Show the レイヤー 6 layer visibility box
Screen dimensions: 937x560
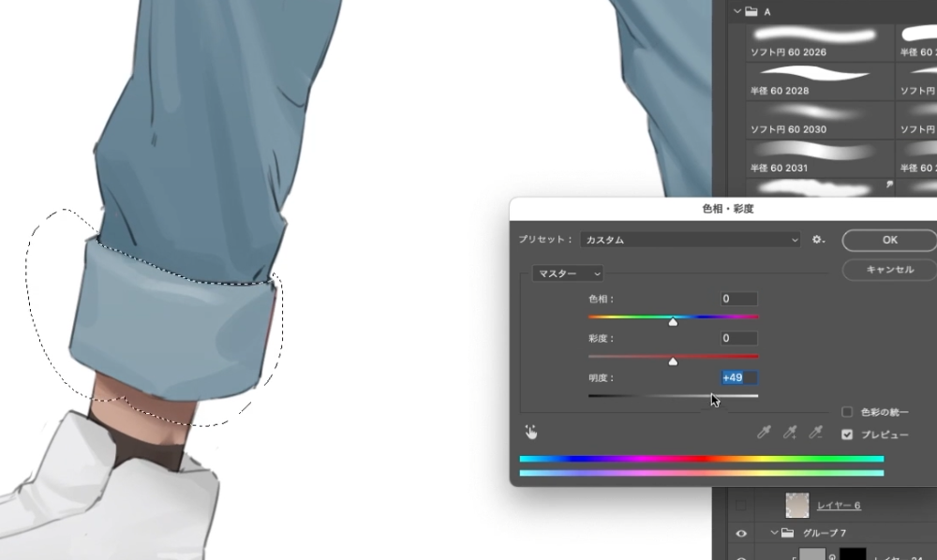[x=741, y=506]
